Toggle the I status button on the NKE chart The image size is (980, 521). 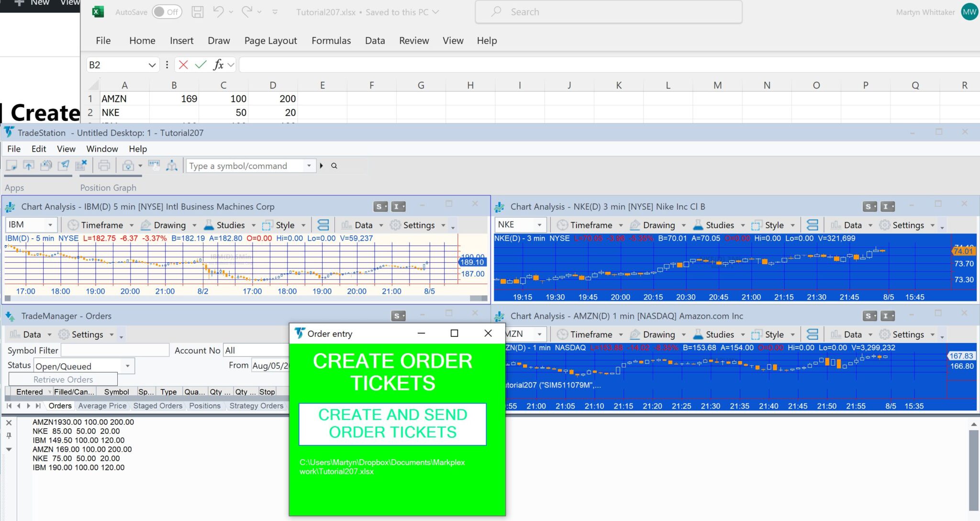pos(887,206)
